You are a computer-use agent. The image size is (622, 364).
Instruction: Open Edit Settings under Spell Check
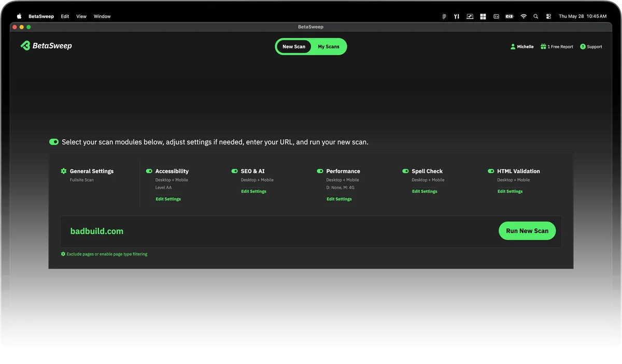[x=425, y=192]
